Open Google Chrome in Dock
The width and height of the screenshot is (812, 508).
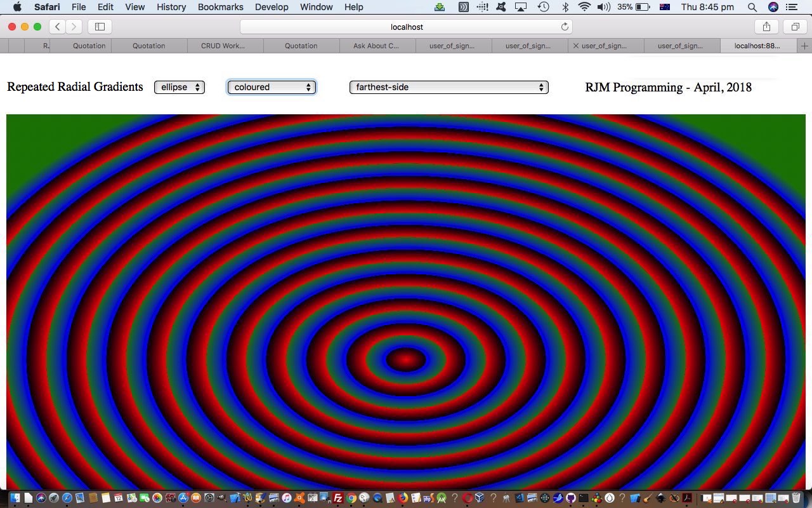pyautogui.click(x=351, y=498)
